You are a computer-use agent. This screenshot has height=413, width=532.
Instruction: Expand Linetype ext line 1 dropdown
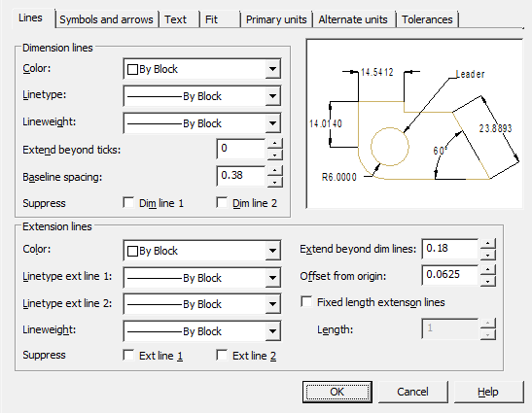click(x=202, y=278)
